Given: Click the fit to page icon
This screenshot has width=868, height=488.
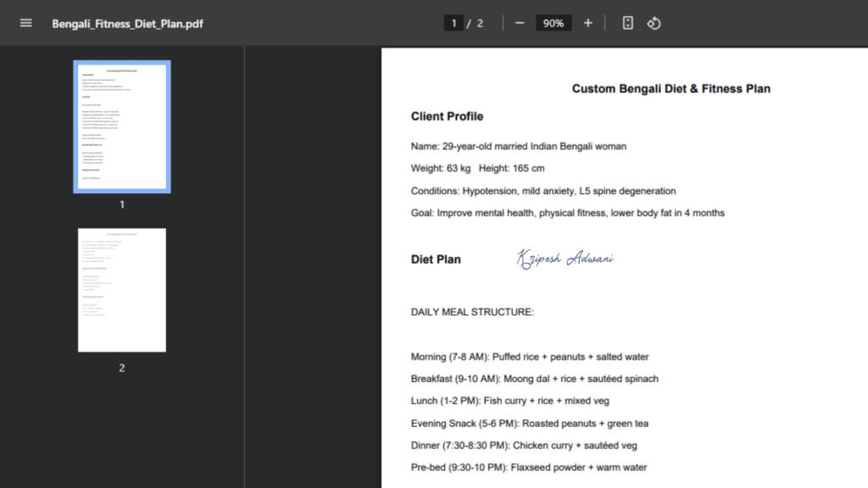Looking at the screenshot, I should tap(627, 23).
